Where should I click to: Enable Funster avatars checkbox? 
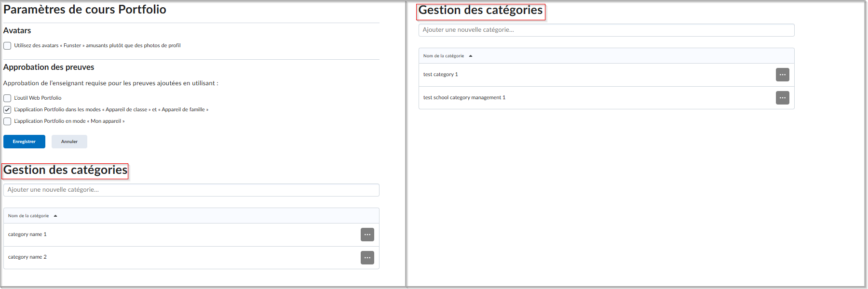(7, 46)
